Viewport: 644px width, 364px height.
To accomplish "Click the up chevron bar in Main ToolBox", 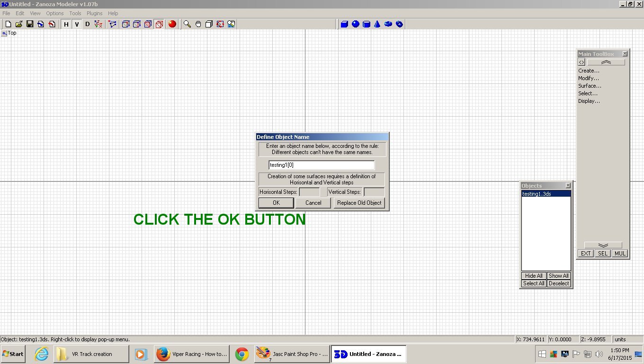I will pyautogui.click(x=606, y=62).
